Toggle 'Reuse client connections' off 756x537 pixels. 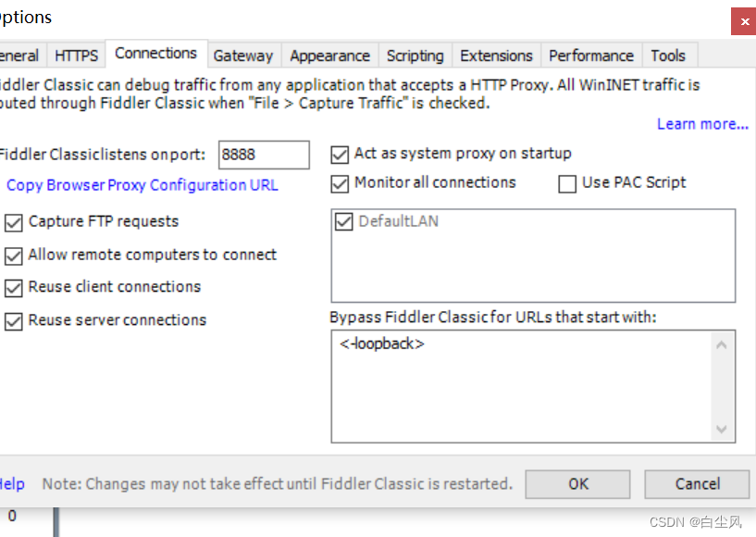[x=13, y=287]
